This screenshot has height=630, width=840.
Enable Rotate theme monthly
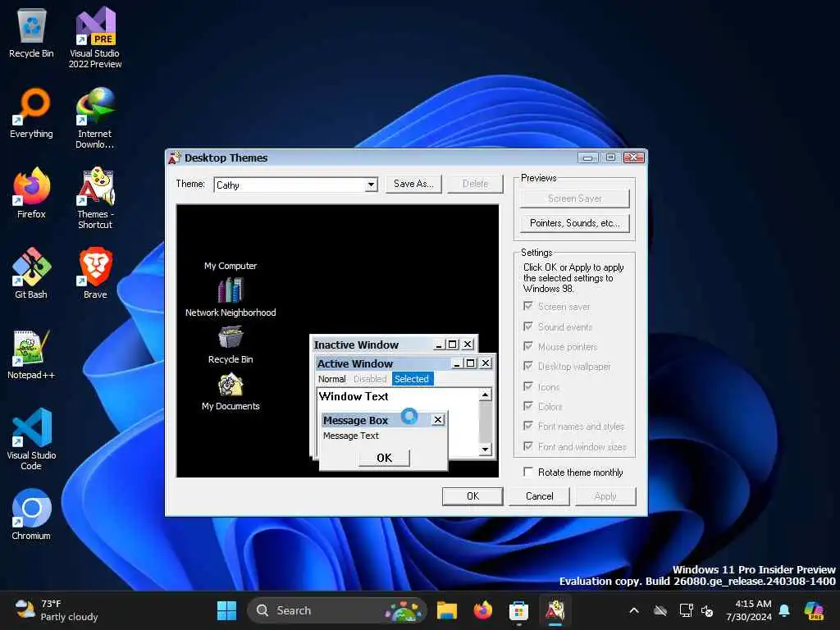[x=528, y=472]
